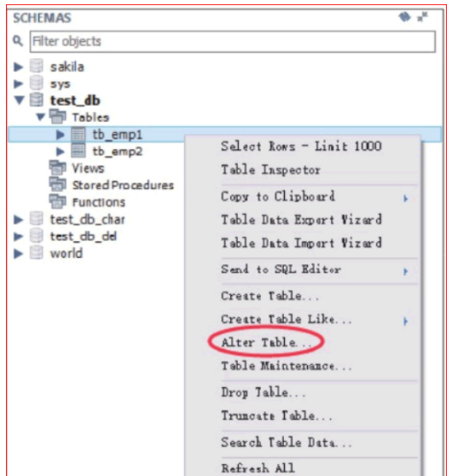The image size is (452, 476).
Task: Choose Drop Table... menu entry
Action: point(264,392)
